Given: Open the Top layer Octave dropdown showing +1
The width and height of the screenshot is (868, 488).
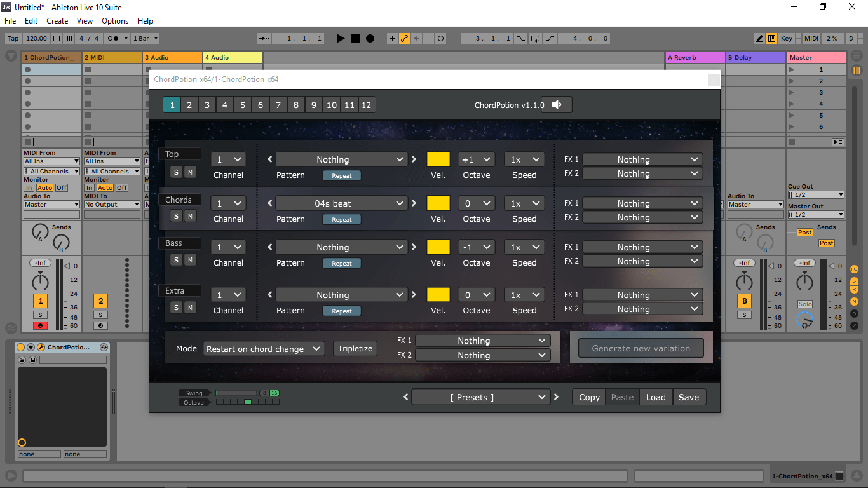Looking at the screenshot, I should 476,159.
